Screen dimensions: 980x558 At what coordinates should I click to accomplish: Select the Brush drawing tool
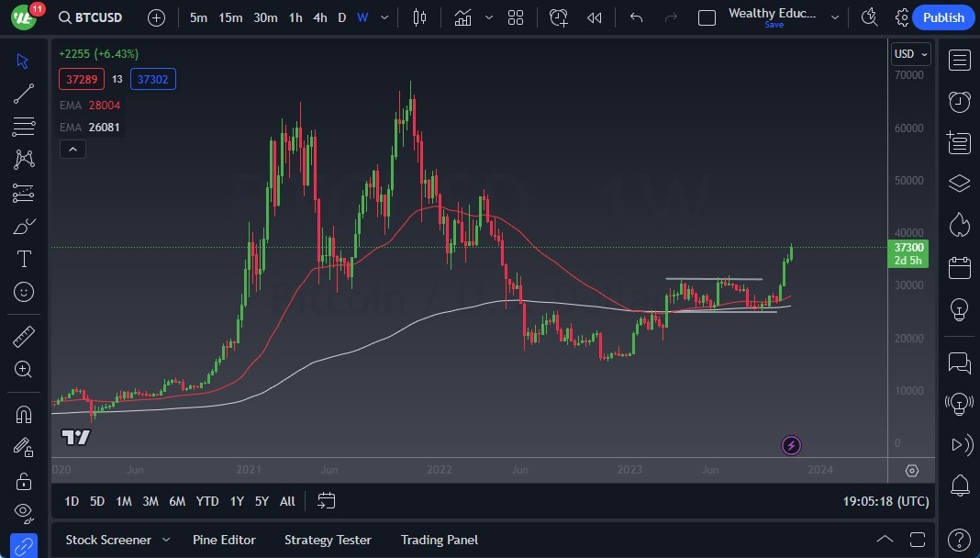[x=24, y=226]
